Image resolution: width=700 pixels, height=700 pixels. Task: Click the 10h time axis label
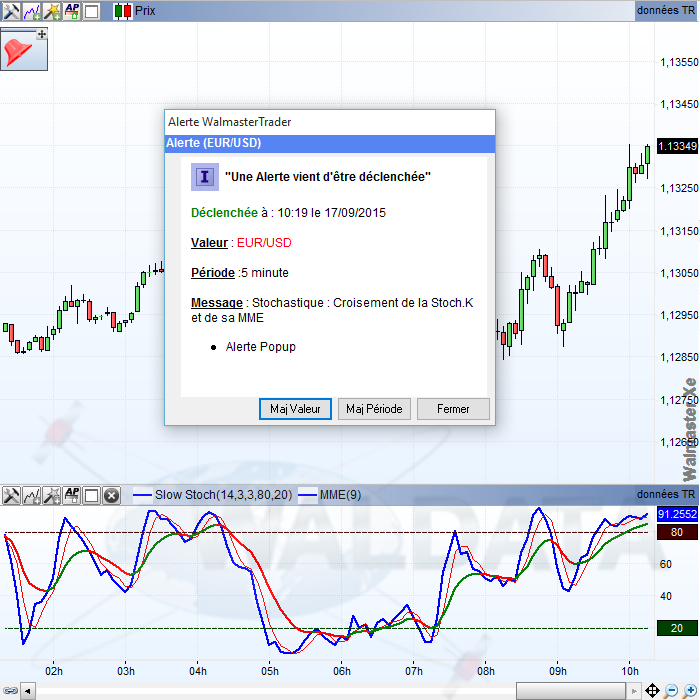[630, 671]
